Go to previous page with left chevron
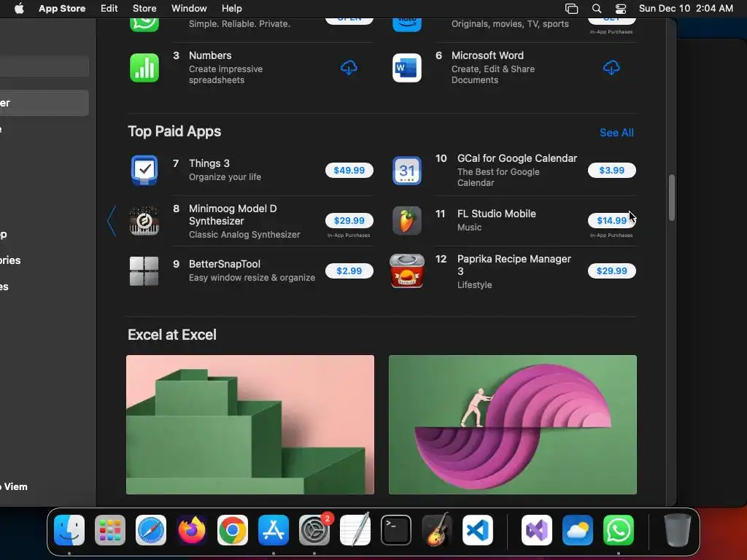Image resolution: width=747 pixels, height=560 pixels. pos(112,220)
